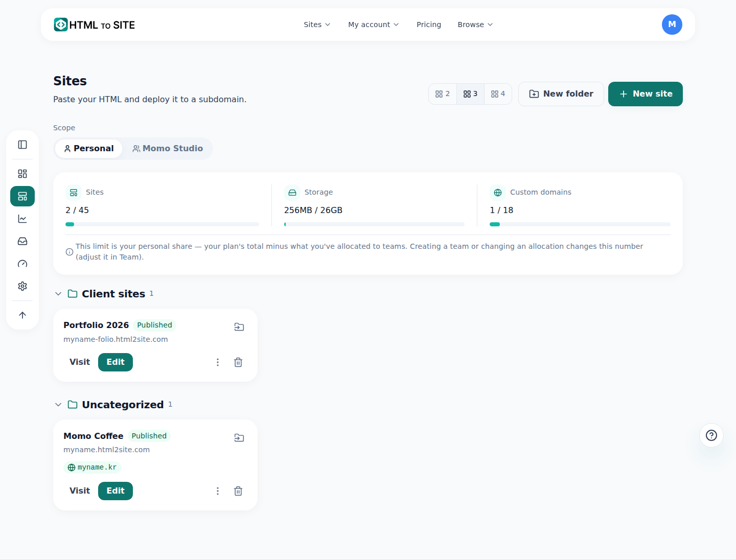Create a New site

pyautogui.click(x=646, y=94)
